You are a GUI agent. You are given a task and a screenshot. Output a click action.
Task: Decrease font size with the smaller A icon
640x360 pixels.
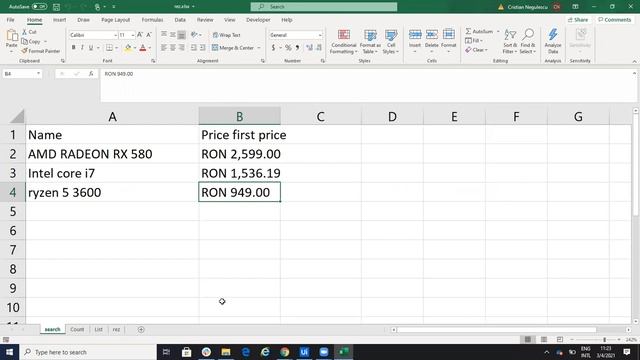tap(149, 35)
